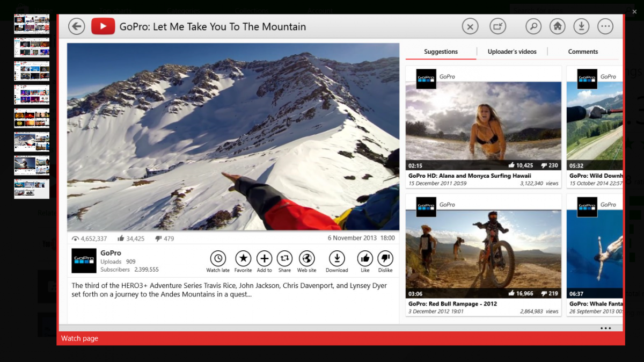The width and height of the screenshot is (644, 362).
Task: Click the main mountain video player
Action: pyautogui.click(x=233, y=137)
